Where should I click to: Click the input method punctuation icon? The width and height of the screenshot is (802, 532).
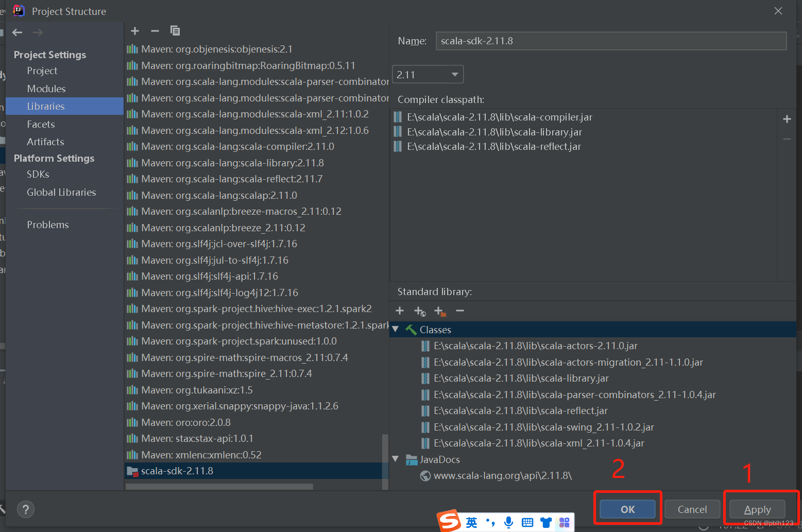490,523
